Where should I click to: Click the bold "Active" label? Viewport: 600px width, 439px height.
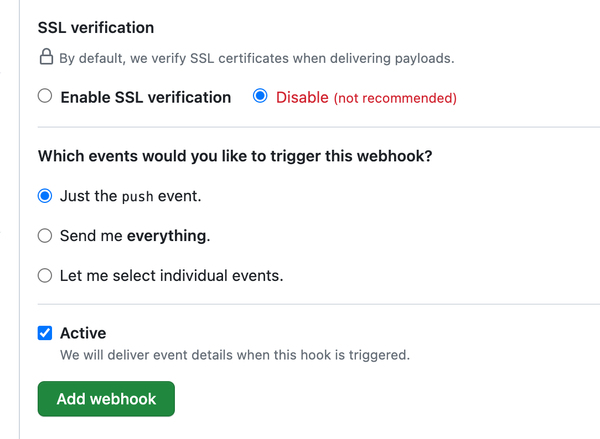[x=83, y=333]
